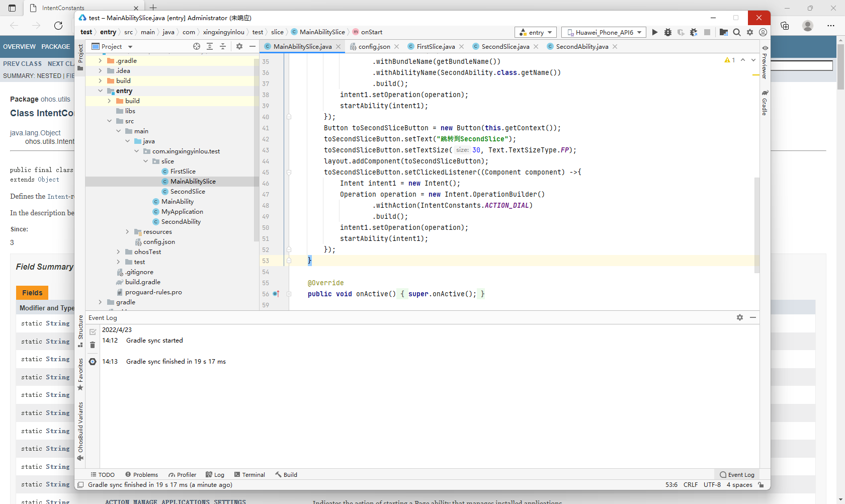This screenshot has width=845, height=504.
Task: Go to previous highlighted error arrow
Action: [743, 60]
